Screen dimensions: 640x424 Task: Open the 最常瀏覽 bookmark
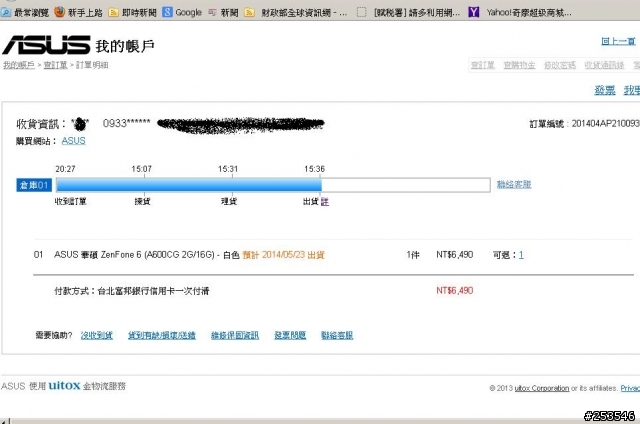[x=25, y=12]
